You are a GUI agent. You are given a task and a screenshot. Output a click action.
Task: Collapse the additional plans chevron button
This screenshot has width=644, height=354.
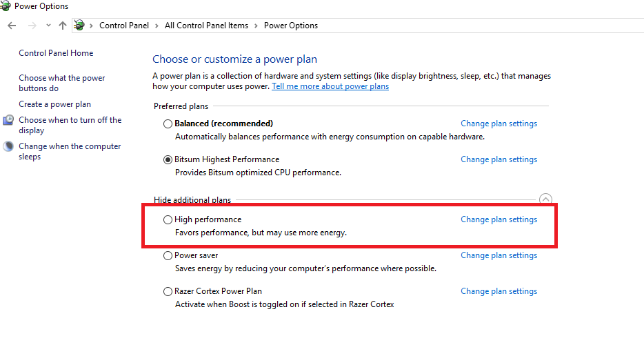coord(545,199)
